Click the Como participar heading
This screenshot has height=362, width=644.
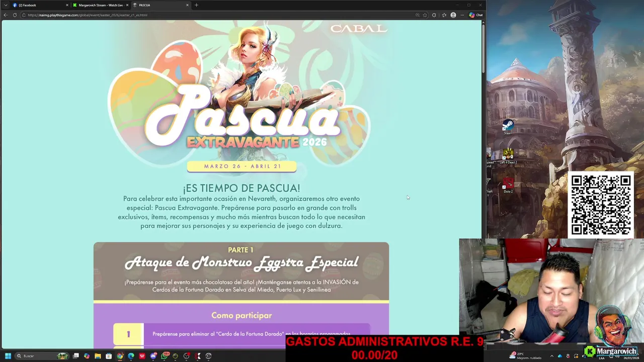pyautogui.click(x=242, y=315)
